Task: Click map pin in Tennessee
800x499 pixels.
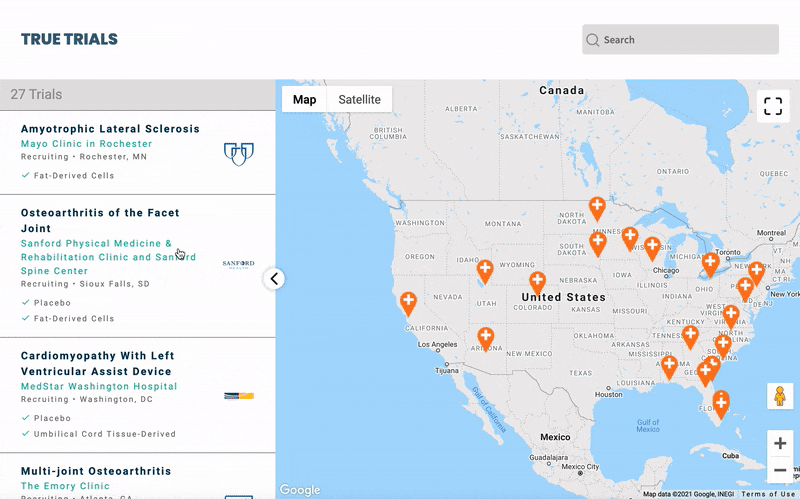Action: pyautogui.click(x=690, y=337)
